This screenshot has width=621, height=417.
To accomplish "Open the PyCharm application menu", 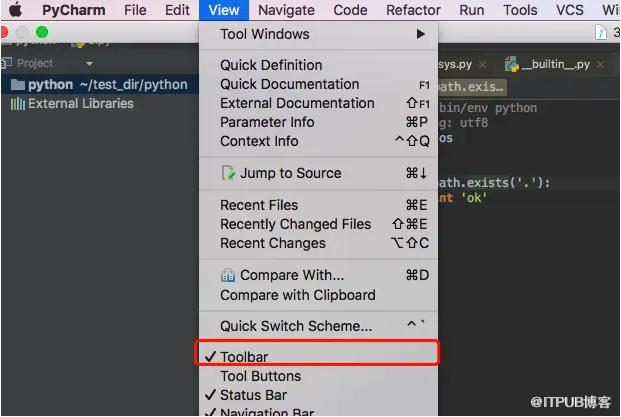I will point(74,10).
